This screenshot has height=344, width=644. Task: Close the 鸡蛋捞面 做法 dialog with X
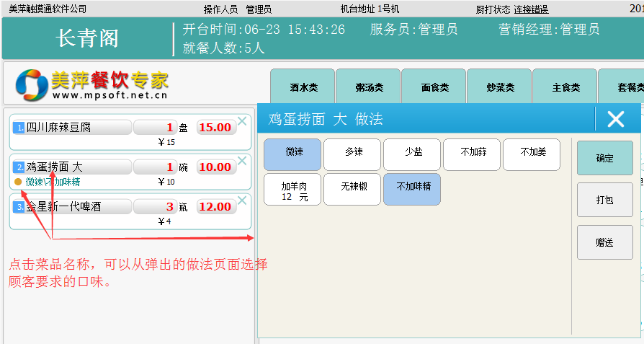click(615, 119)
